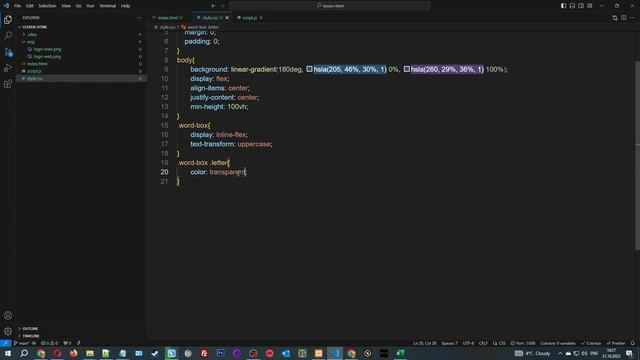Open the Manage gear icon
640x360 pixels.
click(8, 331)
